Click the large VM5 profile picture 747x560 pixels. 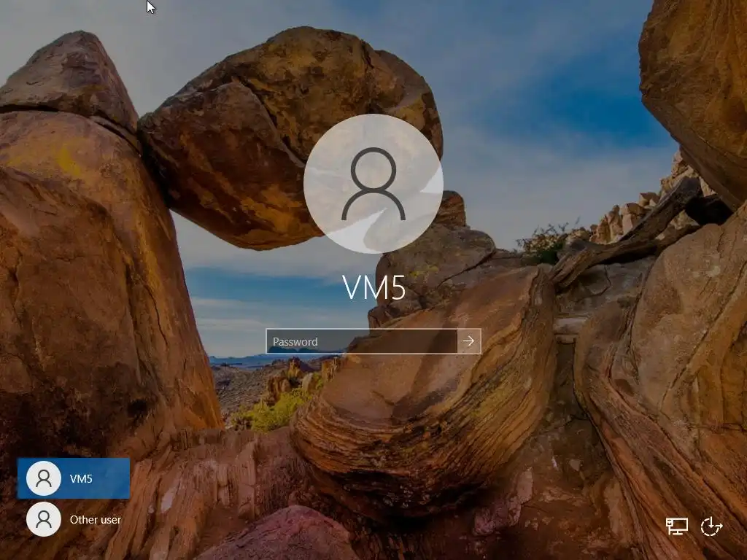coord(373,184)
